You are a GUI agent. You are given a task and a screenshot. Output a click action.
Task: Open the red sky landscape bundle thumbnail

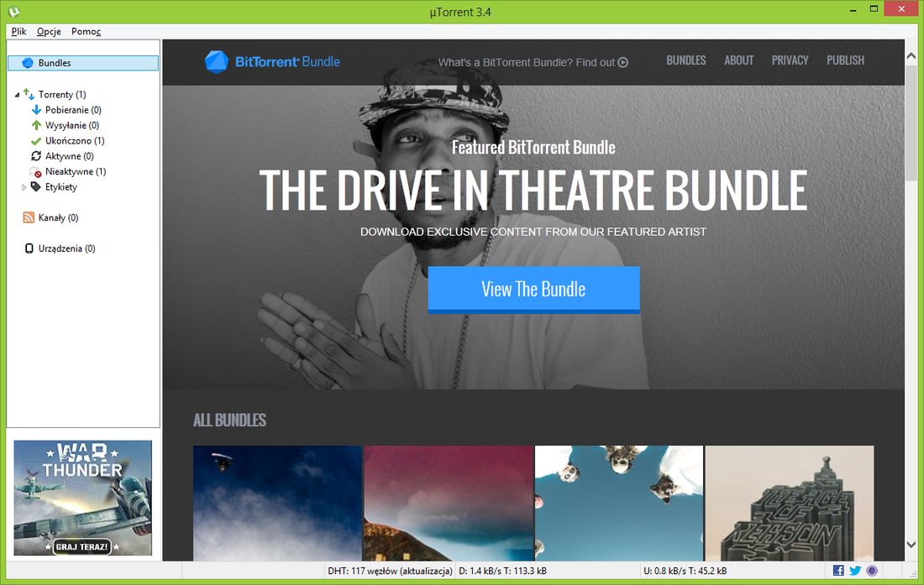[449, 504]
